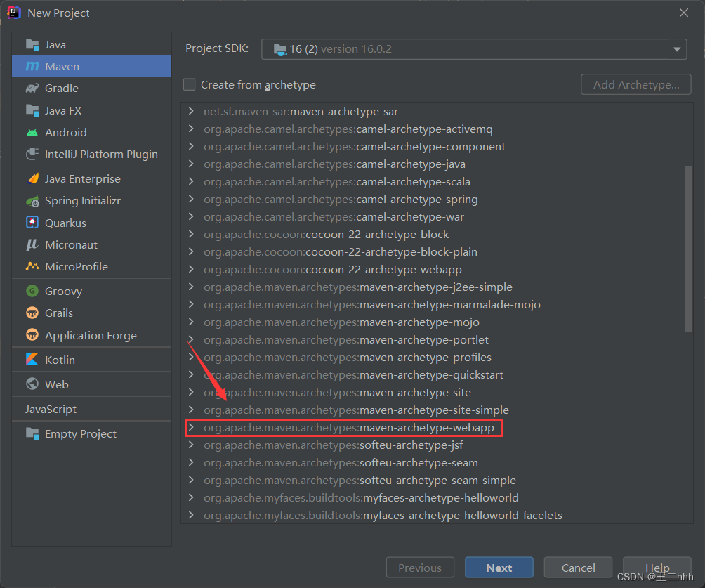This screenshot has width=705, height=588.
Task: Expand camel-archetype-activemq chevron
Action: point(191,129)
